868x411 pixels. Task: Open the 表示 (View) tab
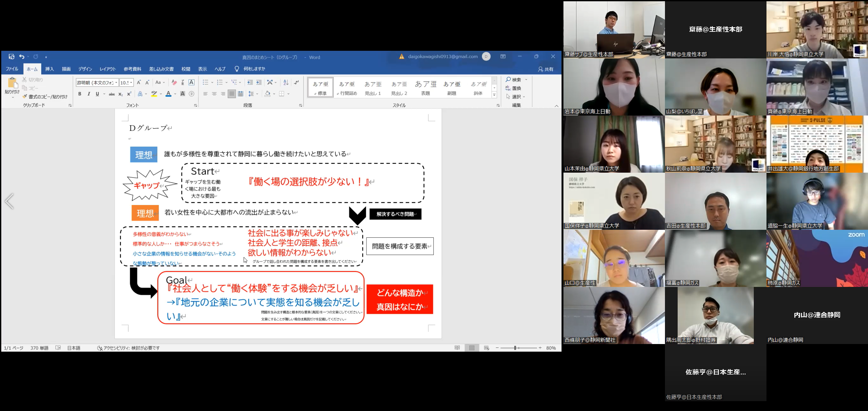tap(202, 69)
